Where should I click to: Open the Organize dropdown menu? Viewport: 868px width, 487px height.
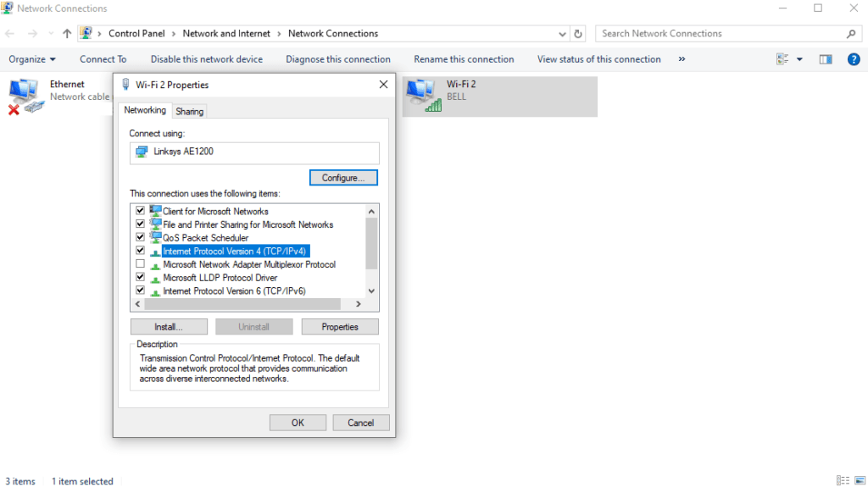click(32, 59)
